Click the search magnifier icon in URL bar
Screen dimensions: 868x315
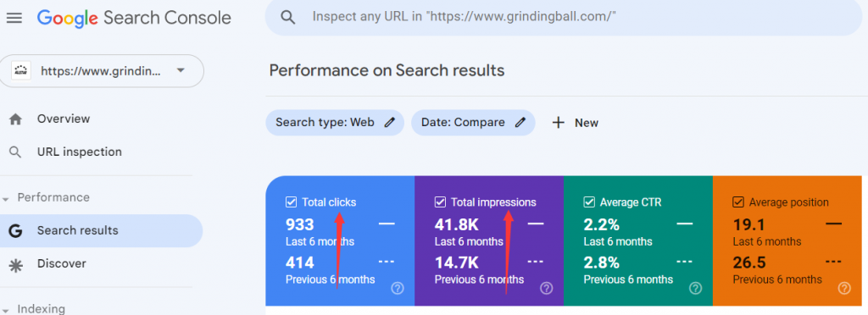[287, 17]
